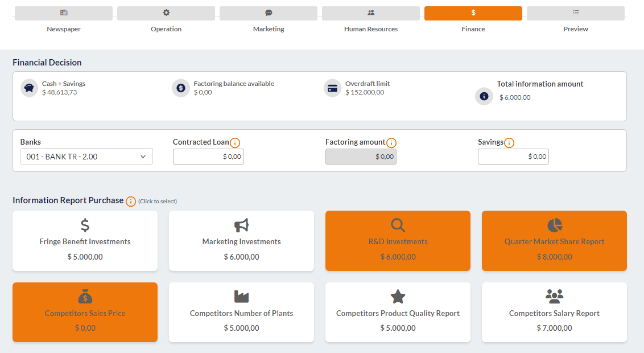Click the Overdraft limit card icon
The image size is (644, 353).
[332, 88]
